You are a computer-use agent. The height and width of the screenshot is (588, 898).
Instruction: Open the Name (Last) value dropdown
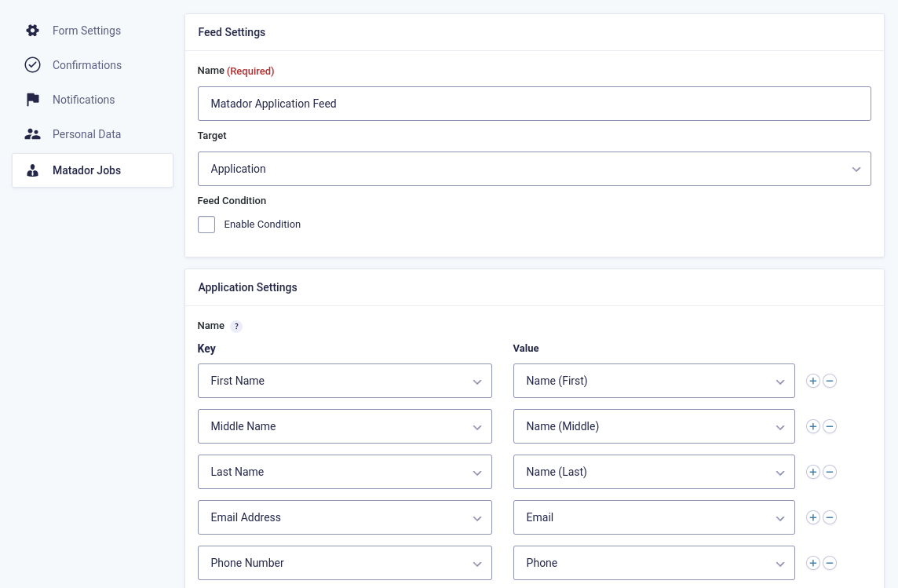click(x=654, y=472)
